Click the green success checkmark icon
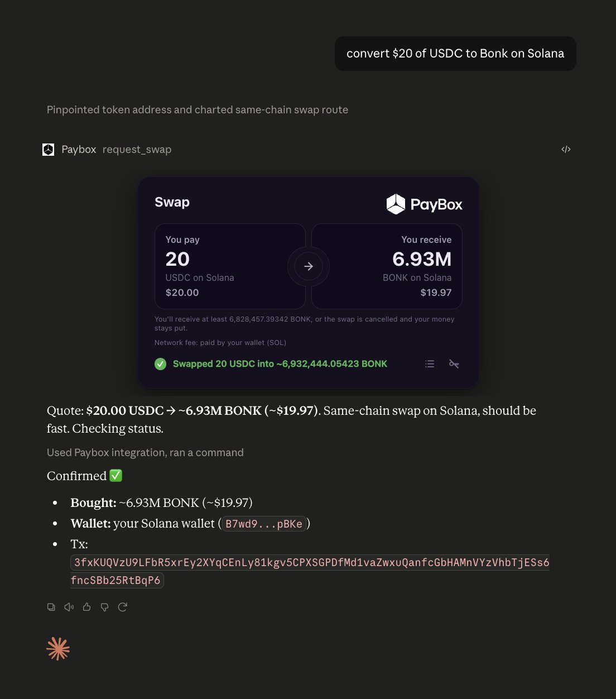The width and height of the screenshot is (616, 699). coord(161,364)
